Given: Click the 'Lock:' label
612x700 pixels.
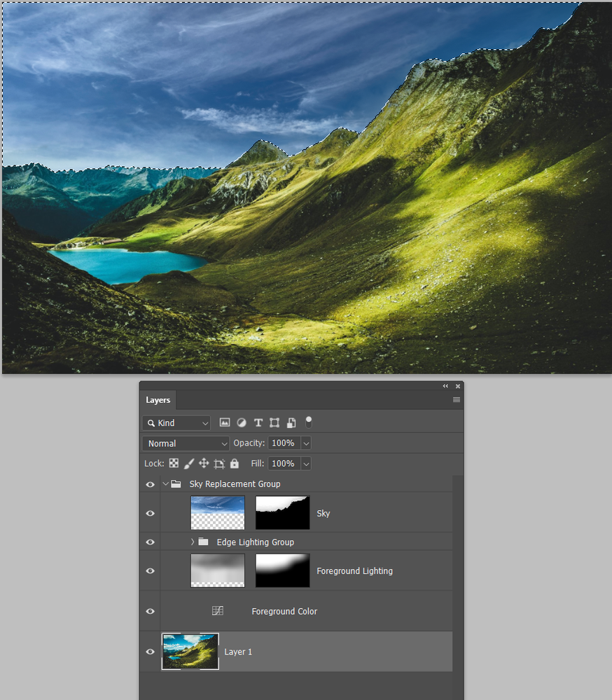Looking at the screenshot, I should [x=154, y=463].
